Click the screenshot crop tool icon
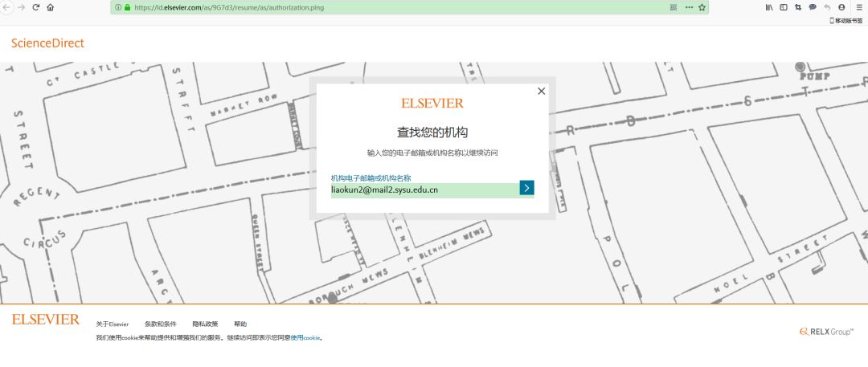 (x=798, y=7)
